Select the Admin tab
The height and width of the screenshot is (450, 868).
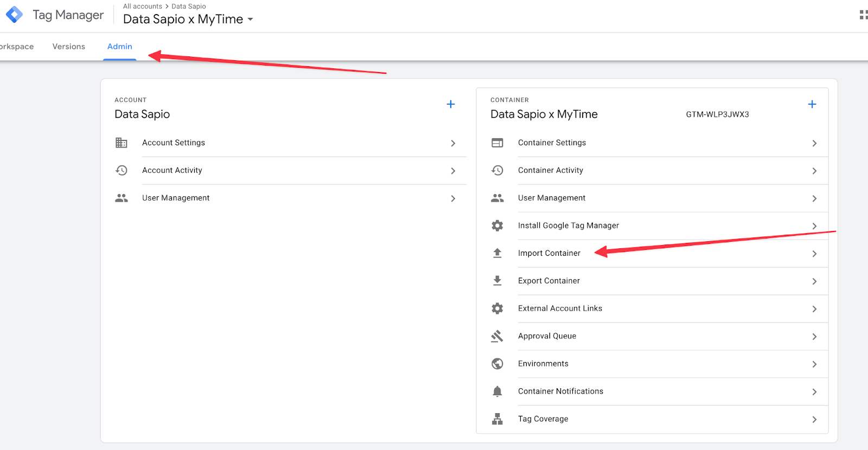[120, 47]
